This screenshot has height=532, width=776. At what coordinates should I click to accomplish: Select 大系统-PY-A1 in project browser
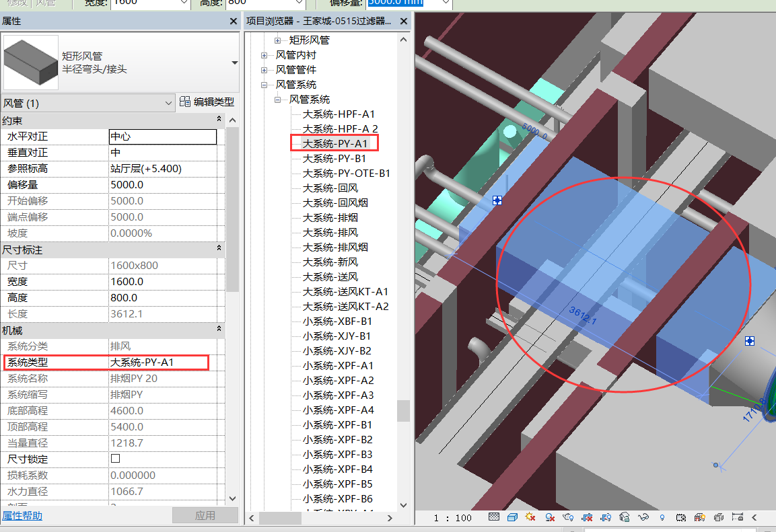(x=334, y=143)
